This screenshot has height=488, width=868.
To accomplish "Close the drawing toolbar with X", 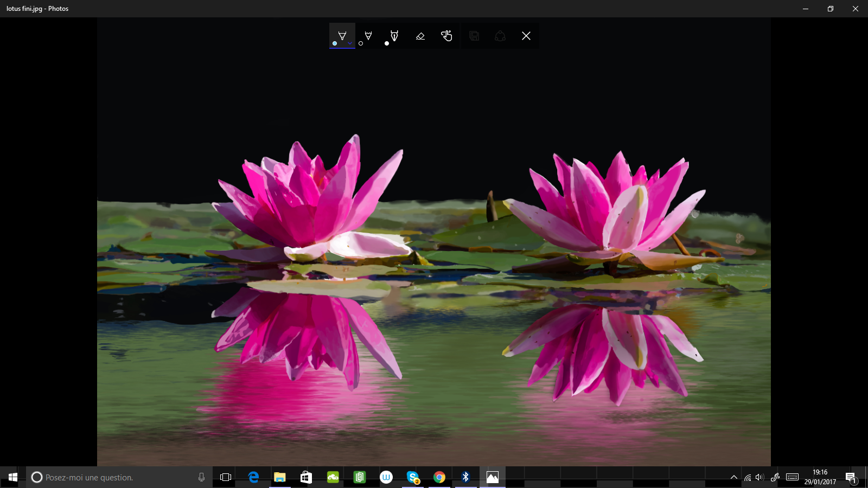I will pyautogui.click(x=526, y=36).
